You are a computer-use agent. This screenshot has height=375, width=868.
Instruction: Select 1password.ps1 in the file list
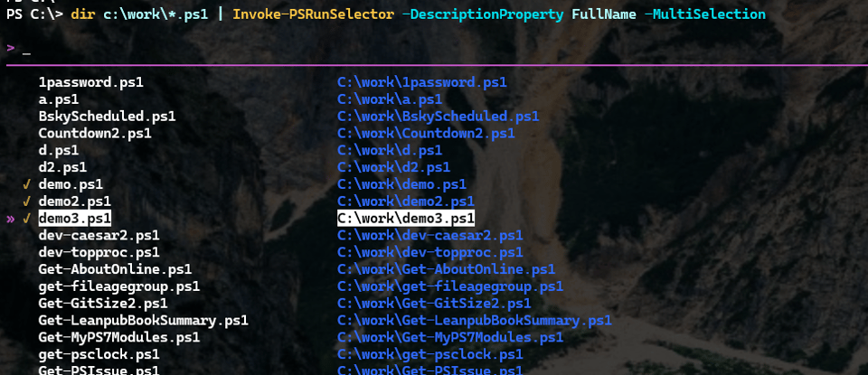click(90, 82)
